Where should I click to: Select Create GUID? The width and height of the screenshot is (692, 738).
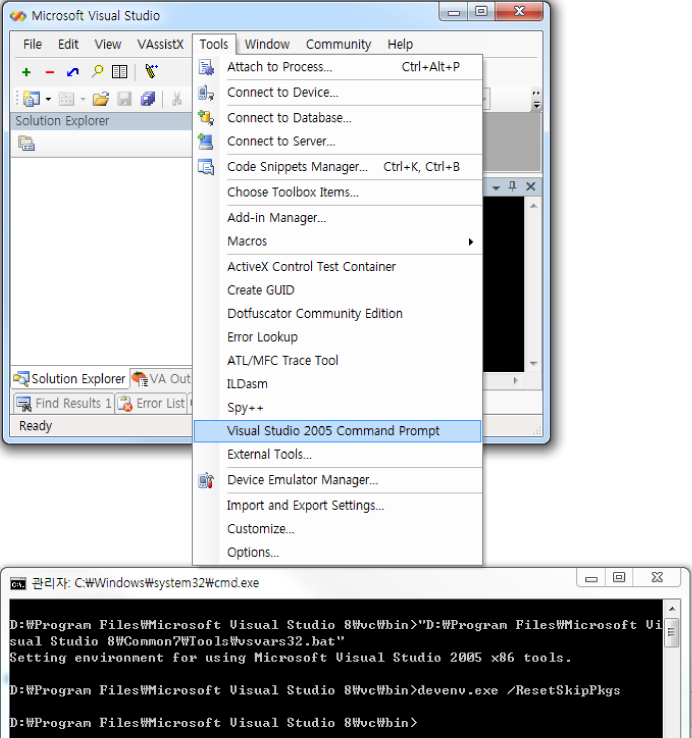338,290
